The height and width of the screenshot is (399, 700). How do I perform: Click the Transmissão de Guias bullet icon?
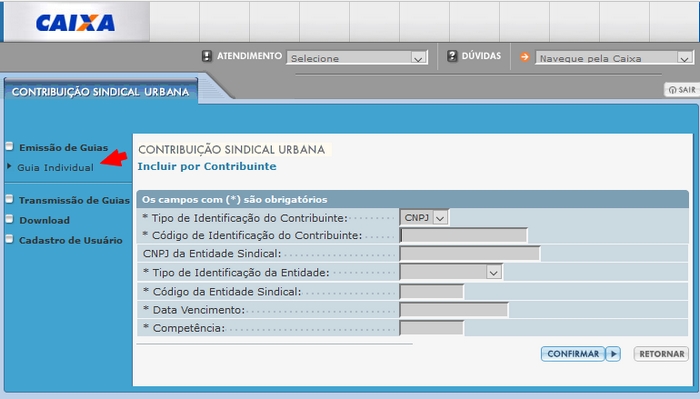pyautogui.click(x=9, y=199)
